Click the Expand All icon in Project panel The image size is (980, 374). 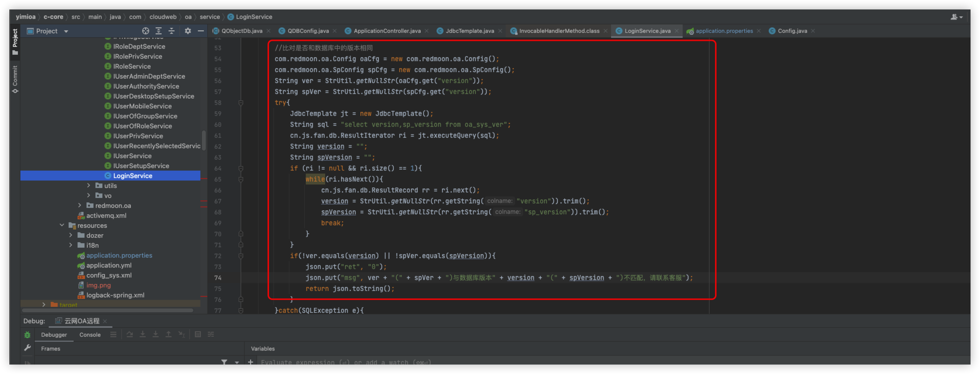pyautogui.click(x=159, y=31)
